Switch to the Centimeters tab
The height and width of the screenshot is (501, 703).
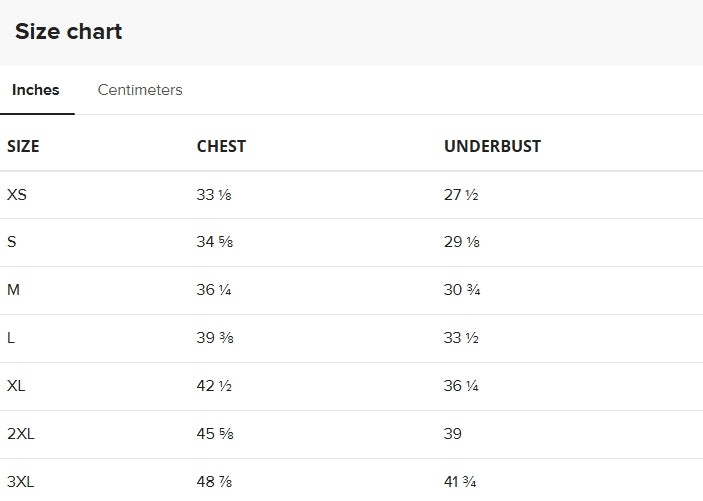click(140, 90)
